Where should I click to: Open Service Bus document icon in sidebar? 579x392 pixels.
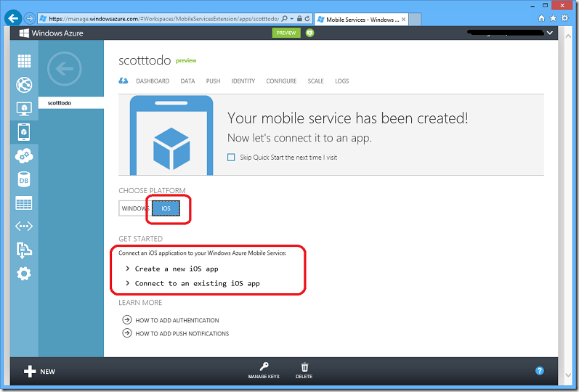24,250
